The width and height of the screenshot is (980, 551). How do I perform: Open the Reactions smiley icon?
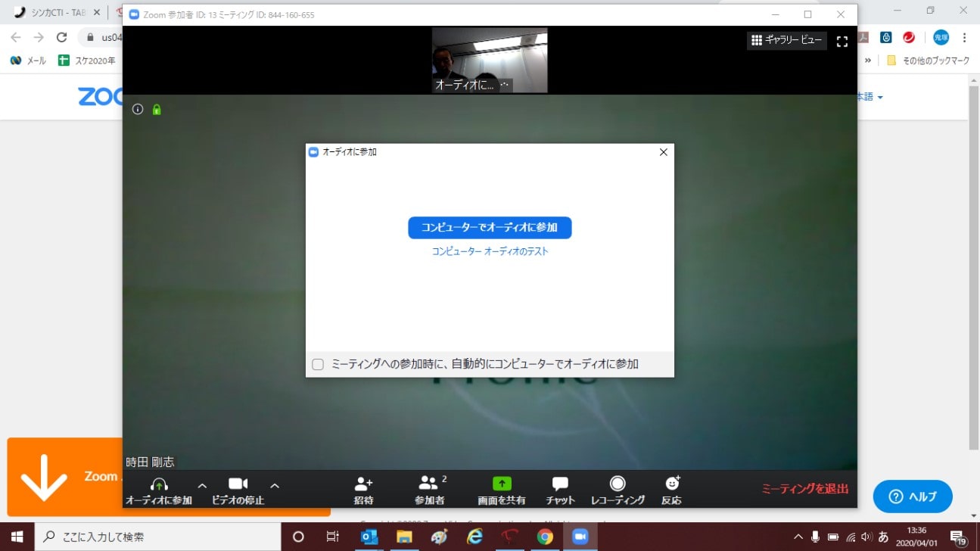[672, 484]
